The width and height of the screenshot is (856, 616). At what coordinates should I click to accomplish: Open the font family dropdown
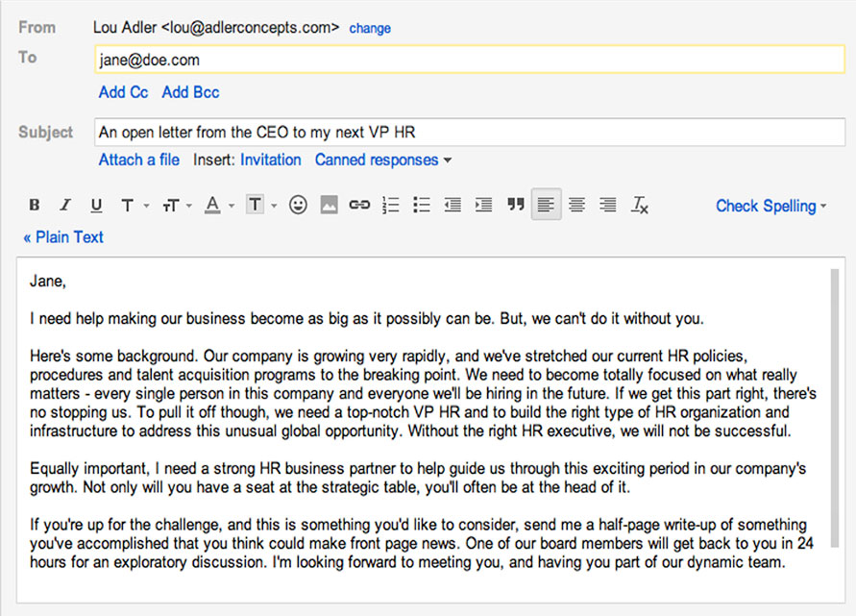coord(133,205)
